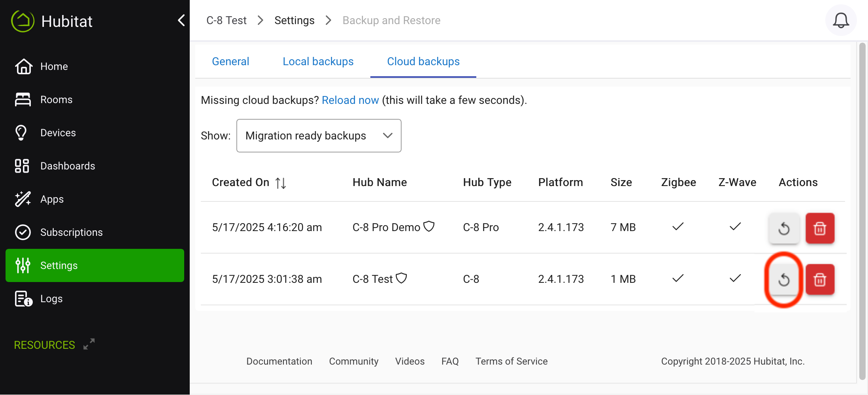Click the Reload now link
Image resolution: width=868 pixels, height=395 pixels.
[350, 100]
